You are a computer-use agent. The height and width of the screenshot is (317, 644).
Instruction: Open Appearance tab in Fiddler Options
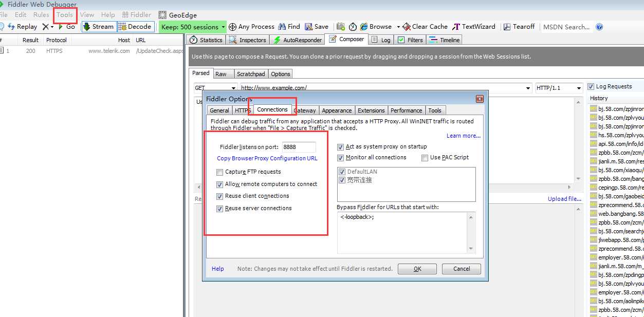coord(337,110)
